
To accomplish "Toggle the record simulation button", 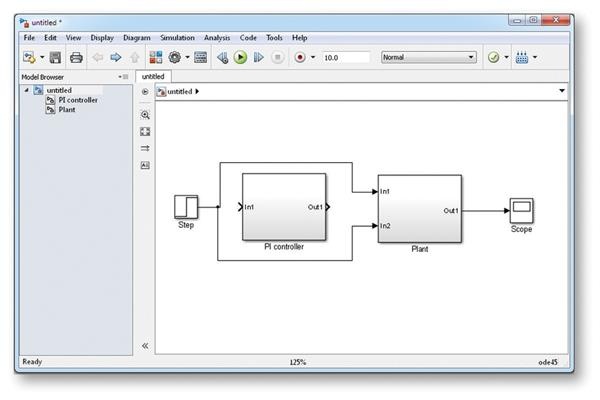I will [x=299, y=58].
